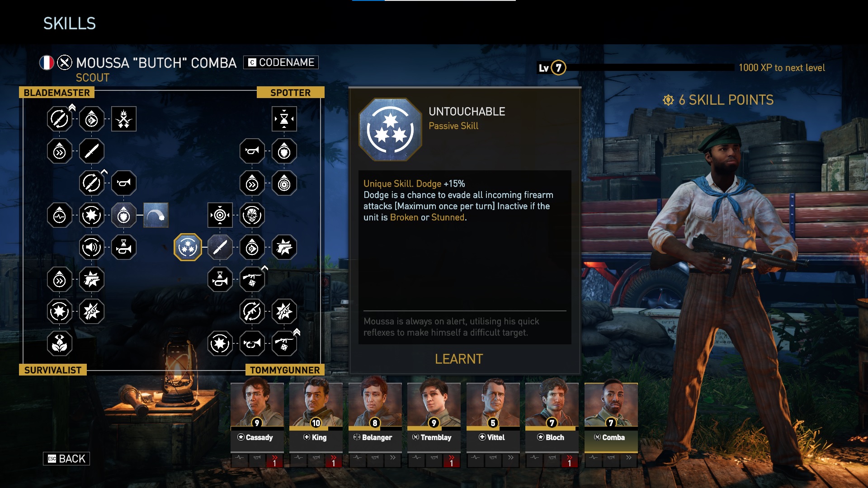Click Cassady's red skill-point indicator
The image size is (868, 488).
click(x=274, y=461)
